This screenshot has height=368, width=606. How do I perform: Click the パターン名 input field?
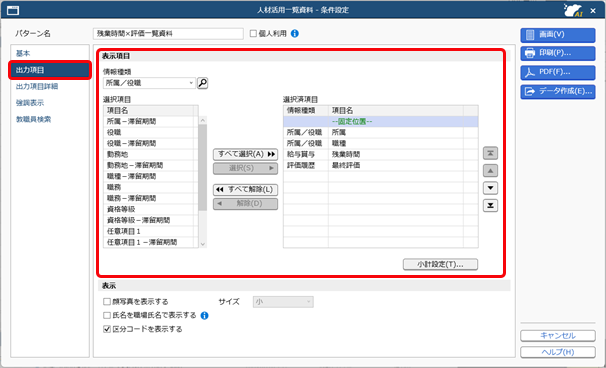(168, 34)
